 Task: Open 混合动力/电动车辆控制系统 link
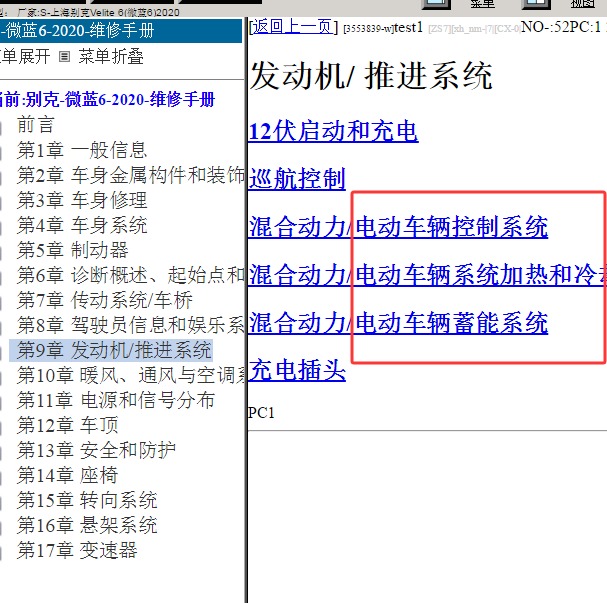tap(398, 227)
